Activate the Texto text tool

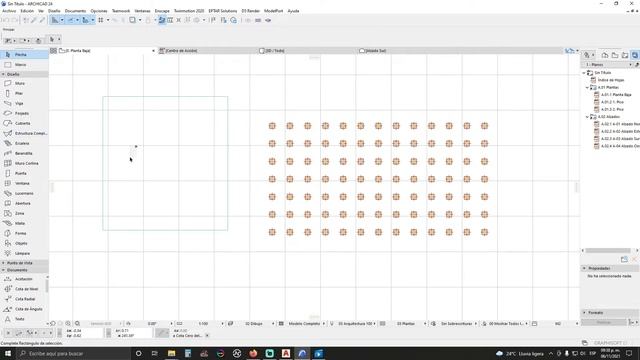[x=24, y=319]
